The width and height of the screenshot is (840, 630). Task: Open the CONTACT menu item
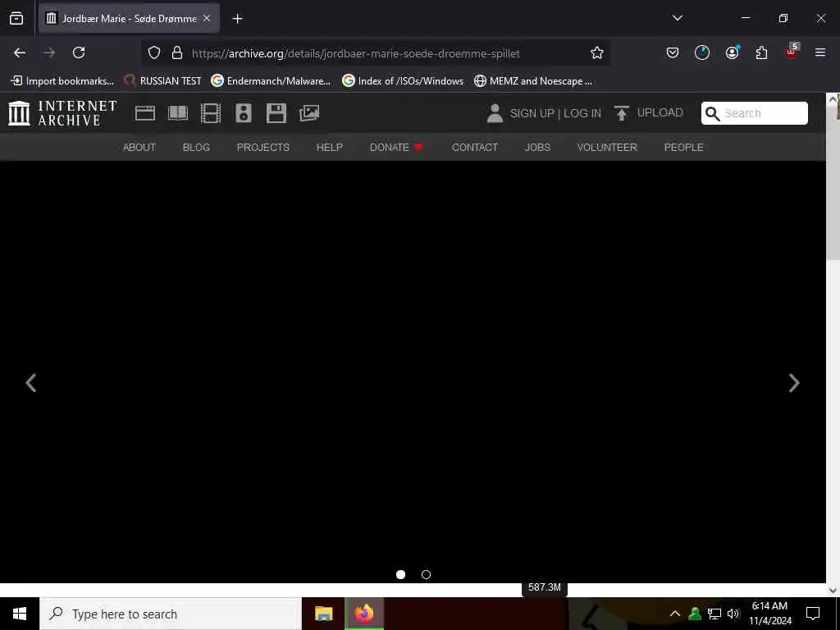coord(475,148)
